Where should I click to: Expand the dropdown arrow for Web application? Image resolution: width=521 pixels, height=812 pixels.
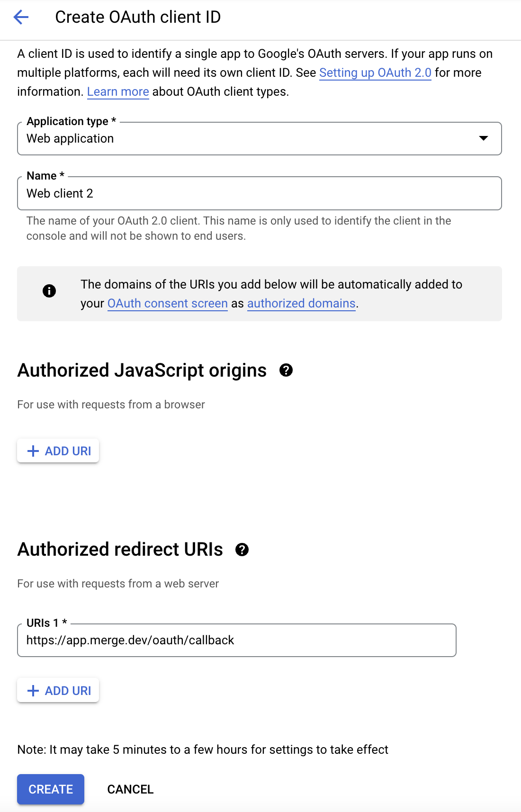[483, 138]
